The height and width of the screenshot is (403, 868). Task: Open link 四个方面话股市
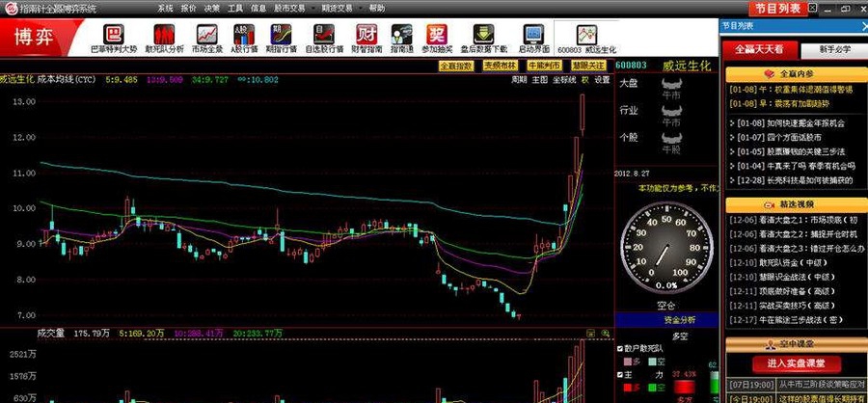795,137
